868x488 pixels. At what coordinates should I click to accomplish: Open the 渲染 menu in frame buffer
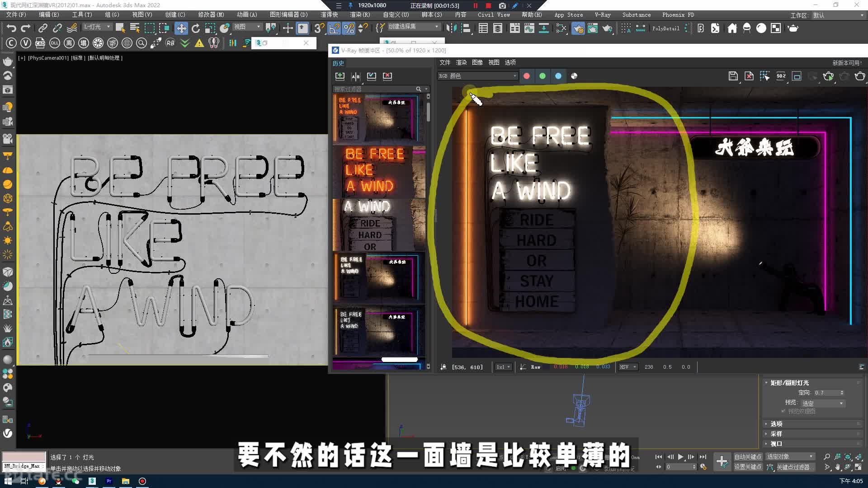tap(461, 62)
